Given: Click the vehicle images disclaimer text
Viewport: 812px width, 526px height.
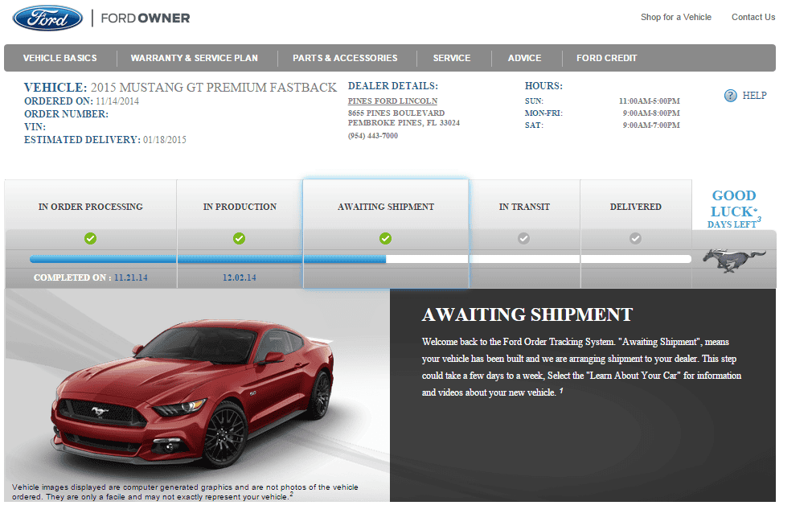Looking at the screenshot, I should click(186, 491).
